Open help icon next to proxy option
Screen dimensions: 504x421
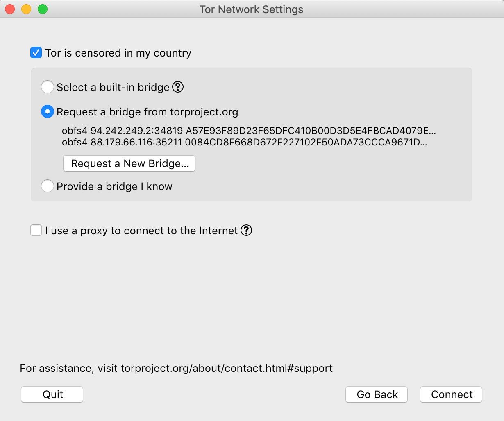pyautogui.click(x=246, y=231)
